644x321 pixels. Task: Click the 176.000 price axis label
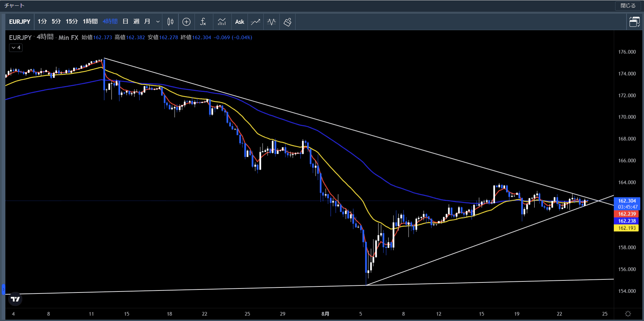pos(627,52)
